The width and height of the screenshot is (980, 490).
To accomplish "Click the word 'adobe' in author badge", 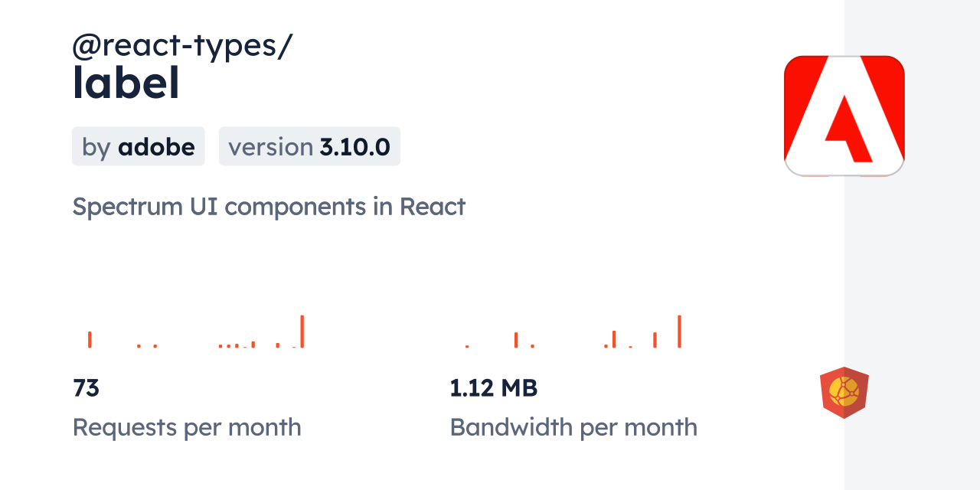I will click(x=156, y=147).
